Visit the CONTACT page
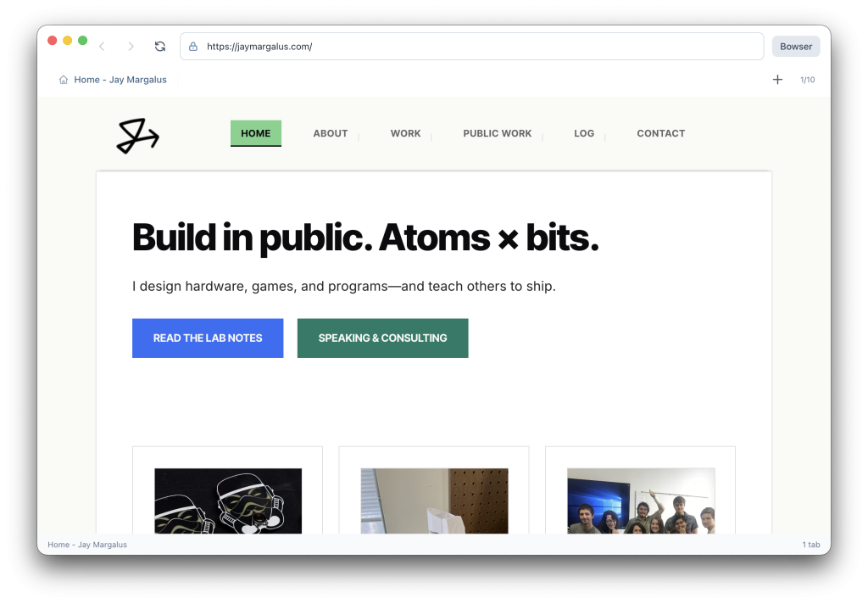This screenshot has height=604, width=868. click(x=660, y=133)
